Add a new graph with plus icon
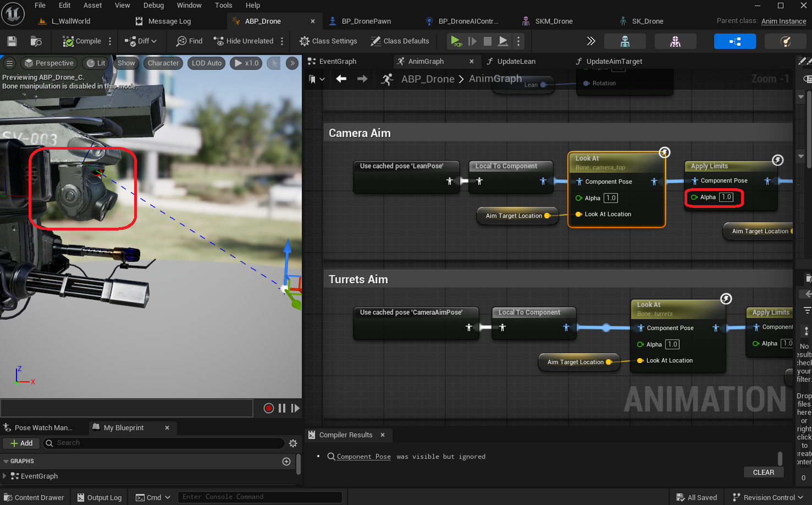Image resolution: width=812 pixels, height=505 pixels. point(286,462)
